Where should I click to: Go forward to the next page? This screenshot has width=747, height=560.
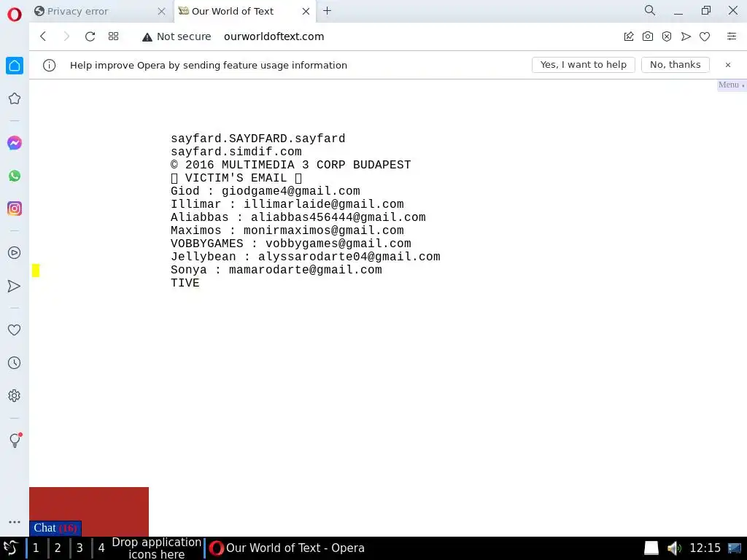tap(66, 36)
